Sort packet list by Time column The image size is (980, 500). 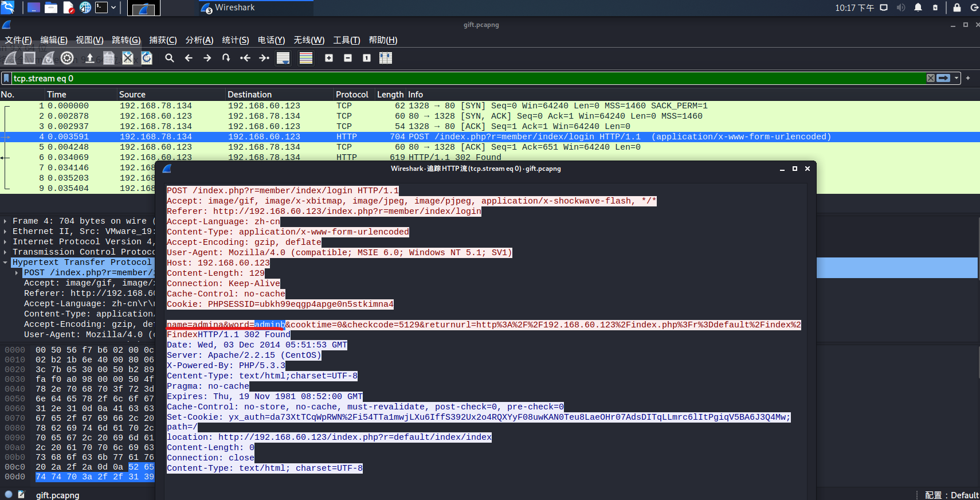pos(81,95)
